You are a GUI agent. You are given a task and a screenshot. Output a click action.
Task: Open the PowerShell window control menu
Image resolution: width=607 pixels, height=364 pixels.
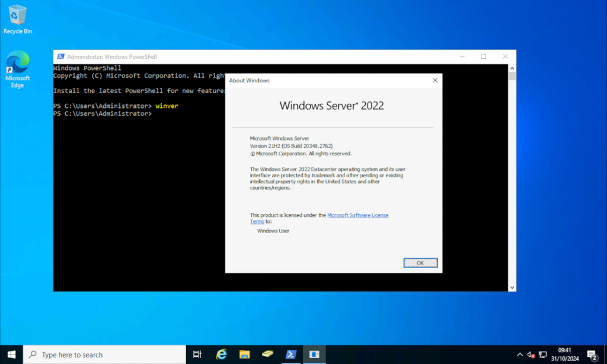(x=60, y=56)
